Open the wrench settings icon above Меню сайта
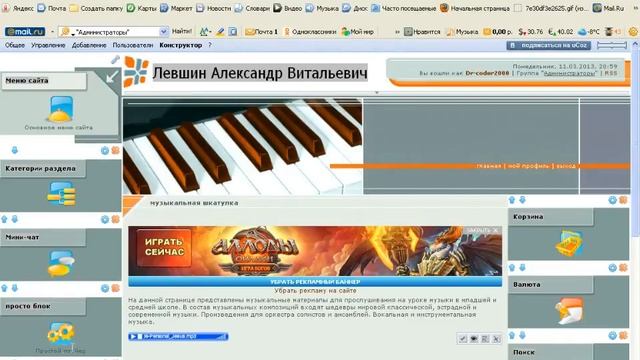 point(116,60)
